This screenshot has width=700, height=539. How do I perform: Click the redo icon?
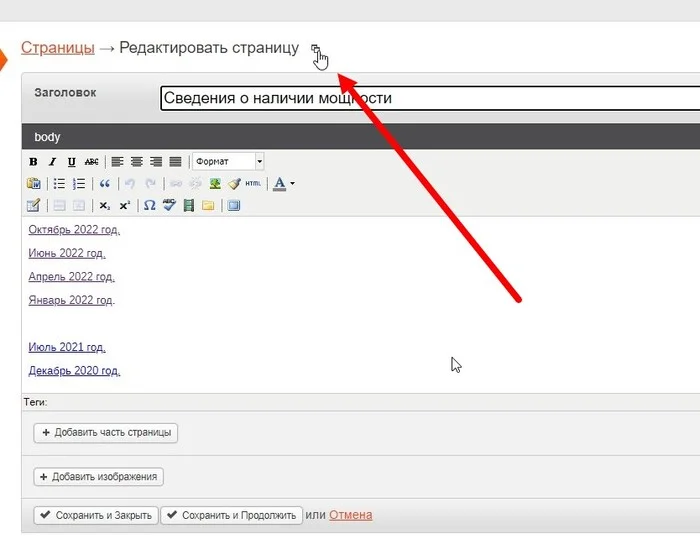point(150,184)
